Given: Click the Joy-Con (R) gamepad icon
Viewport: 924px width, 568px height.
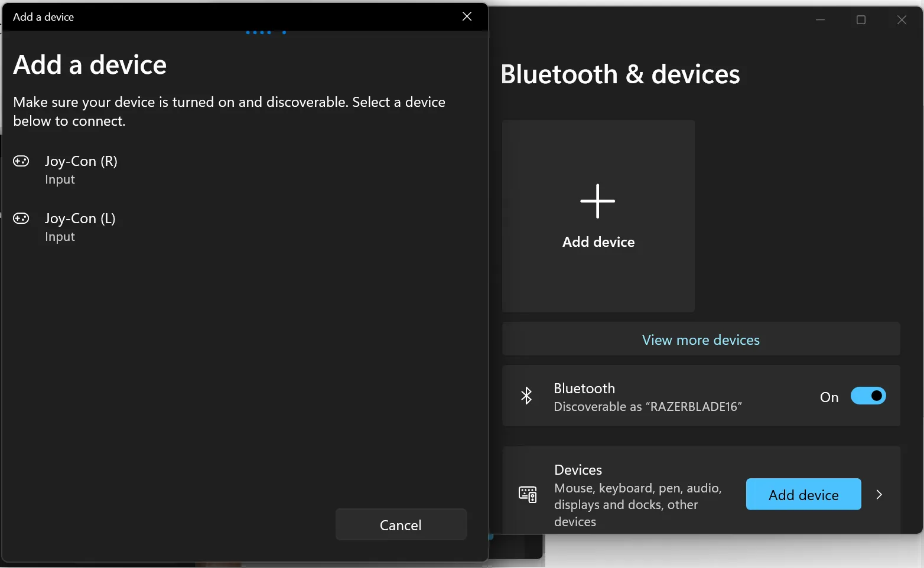Looking at the screenshot, I should pos(21,161).
